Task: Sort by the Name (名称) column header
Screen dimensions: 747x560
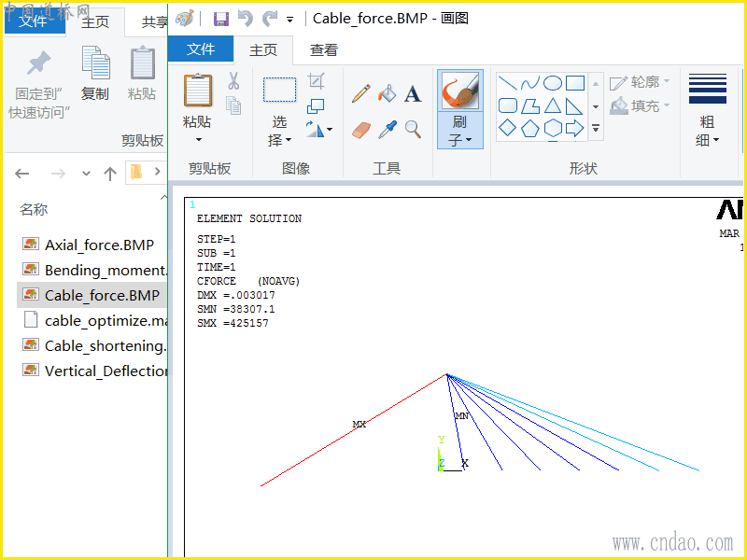Action: coord(34,209)
